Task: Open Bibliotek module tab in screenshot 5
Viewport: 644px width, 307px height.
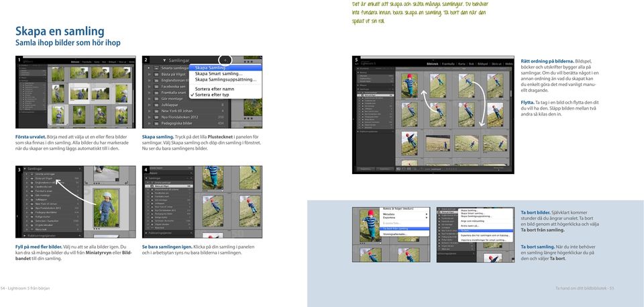Action: pyautogui.click(x=433, y=64)
